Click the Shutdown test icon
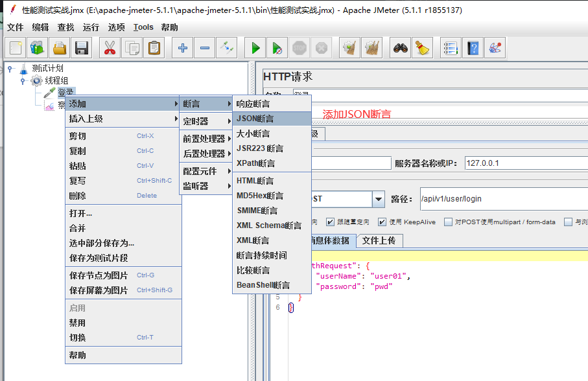588x381 pixels. coord(322,48)
